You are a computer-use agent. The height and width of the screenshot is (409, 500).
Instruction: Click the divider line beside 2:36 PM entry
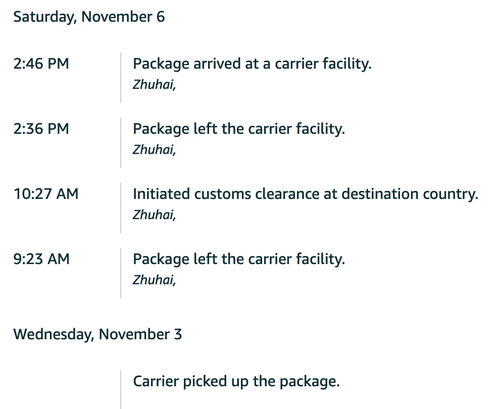[120, 143]
